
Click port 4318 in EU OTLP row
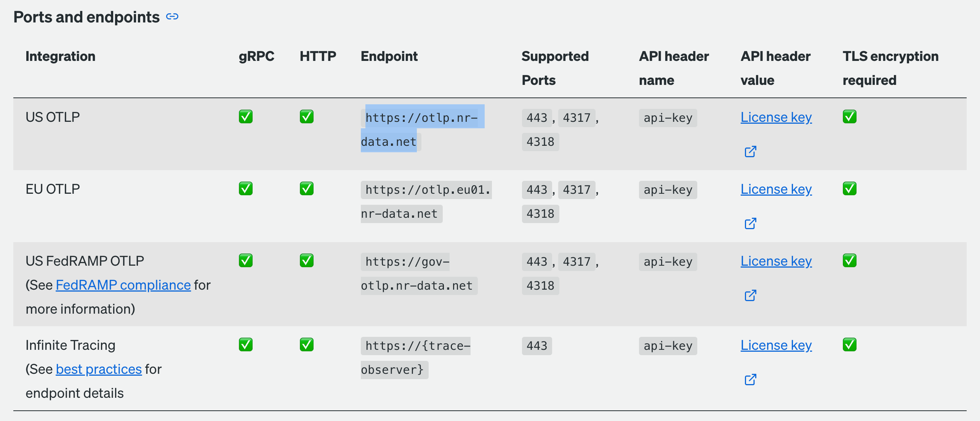540,214
